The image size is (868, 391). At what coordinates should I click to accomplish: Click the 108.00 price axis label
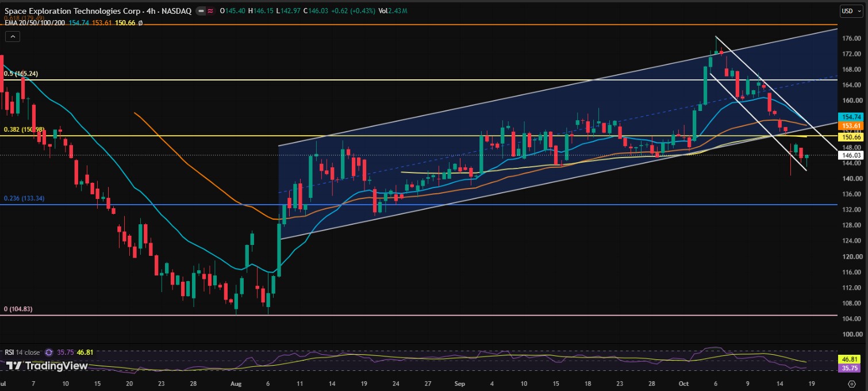851,303
